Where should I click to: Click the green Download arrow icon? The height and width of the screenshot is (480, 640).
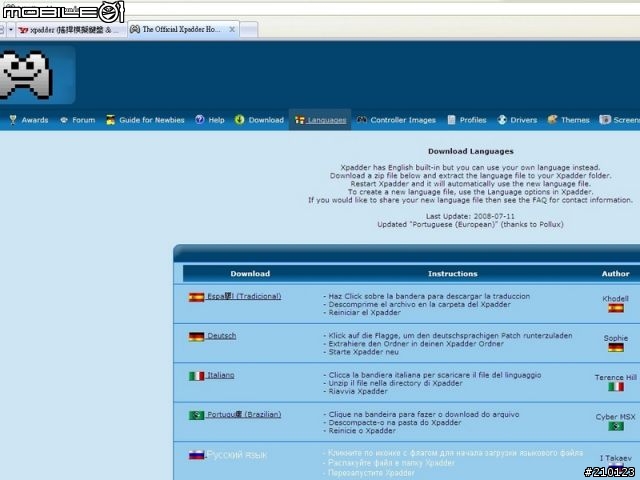click(x=239, y=120)
